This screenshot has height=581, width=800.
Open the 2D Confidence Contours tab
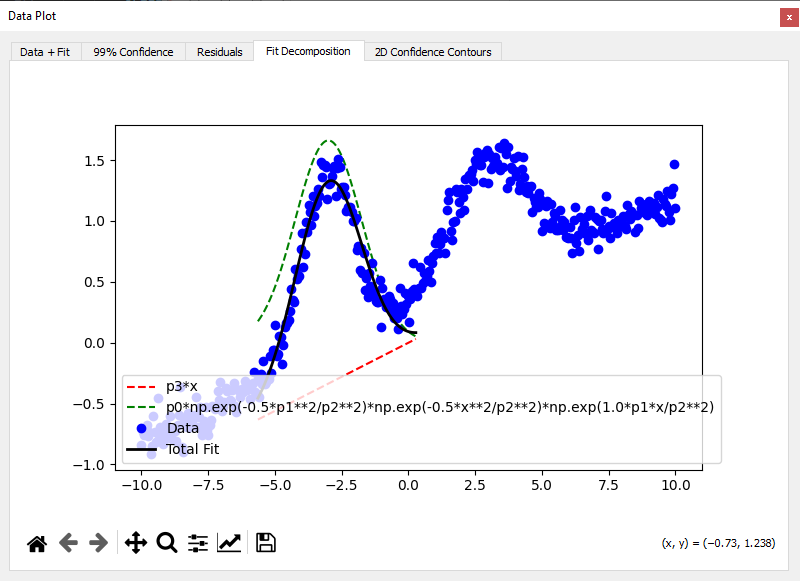coord(433,52)
